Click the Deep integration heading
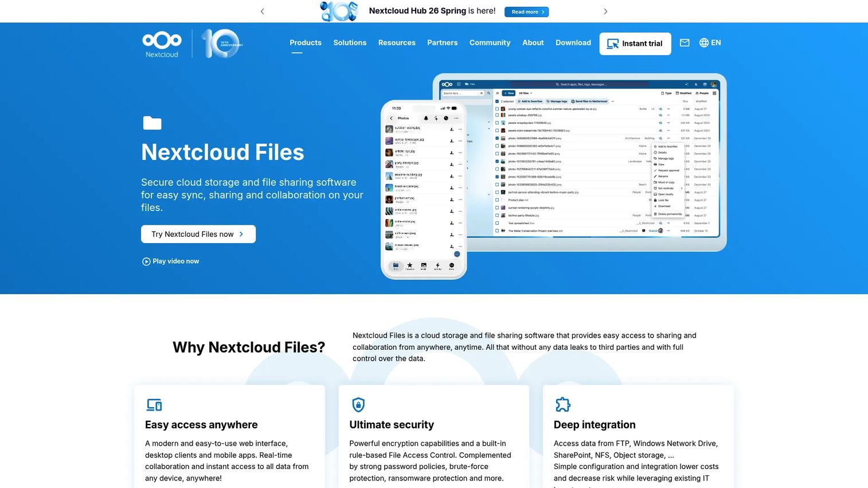This screenshot has width=868, height=488. pyautogui.click(x=595, y=425)
